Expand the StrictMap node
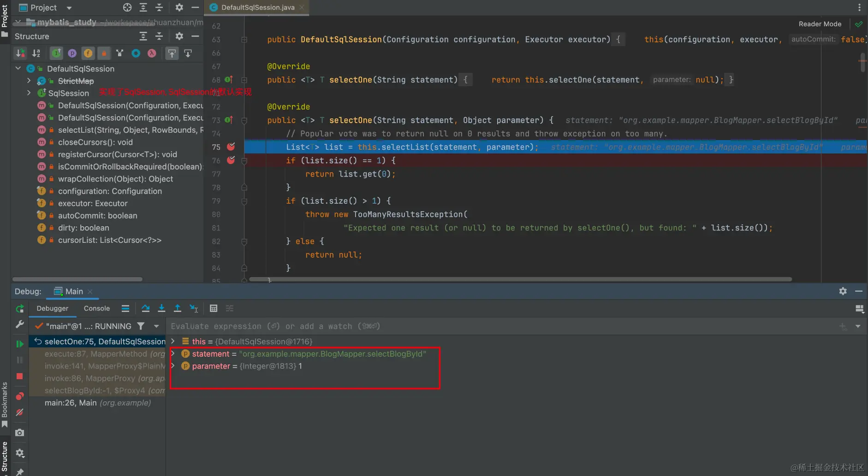Image resolution: width=868 pixels, height=476 pixels. pyautogui.click(x=29, y=81)
